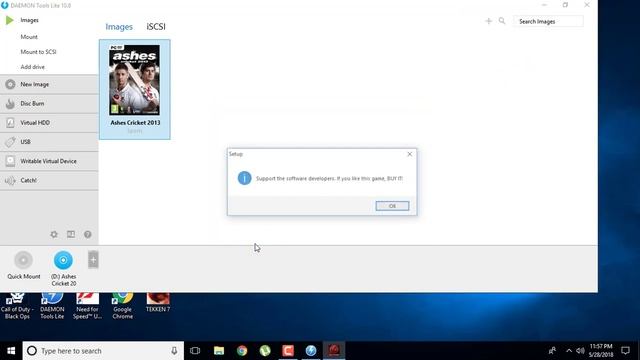
Task: Open Need for Speed desktop shortcut
Action: coord(87,306)
